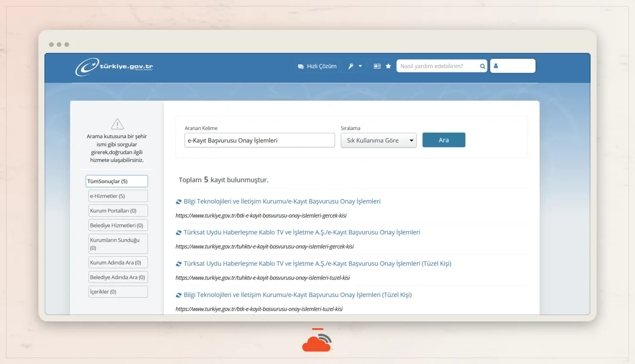Open favorites with the star icon
635x364 pixels.
pos(388,66)
